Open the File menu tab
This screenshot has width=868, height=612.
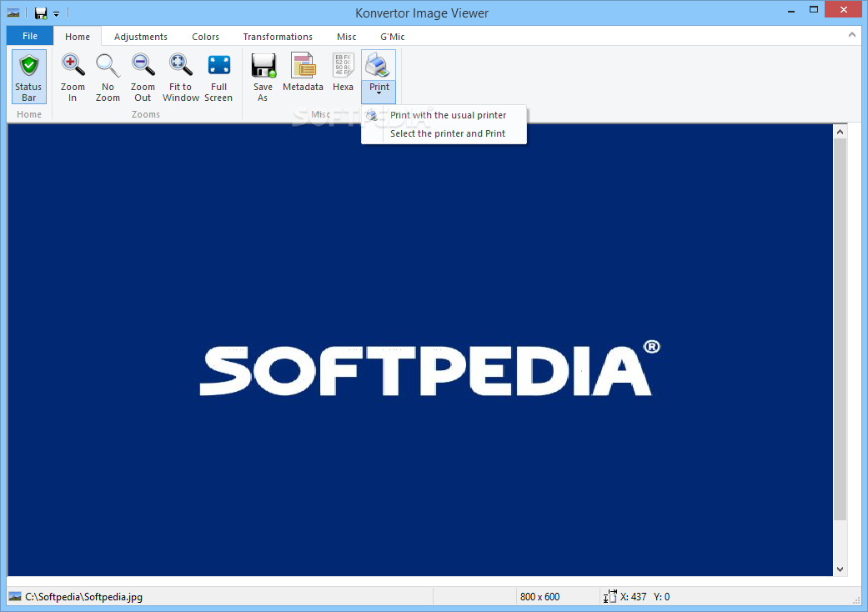click(x=30, y=36)
